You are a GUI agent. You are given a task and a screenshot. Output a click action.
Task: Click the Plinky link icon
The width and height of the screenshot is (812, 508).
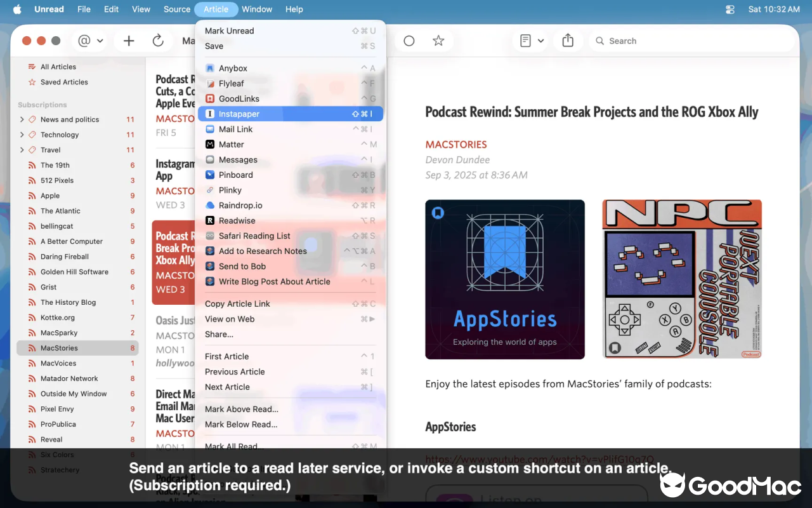[x=210, y=190]
